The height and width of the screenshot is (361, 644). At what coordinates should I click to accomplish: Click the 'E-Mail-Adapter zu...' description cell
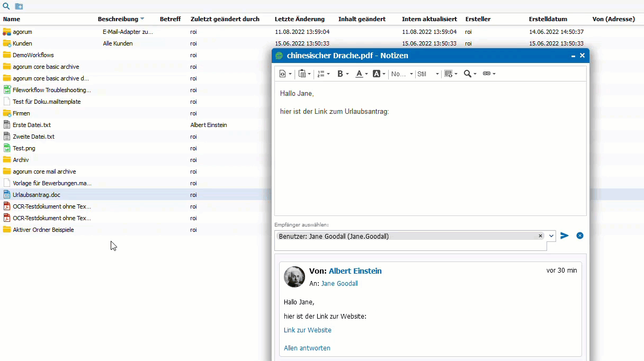(128, 32)
